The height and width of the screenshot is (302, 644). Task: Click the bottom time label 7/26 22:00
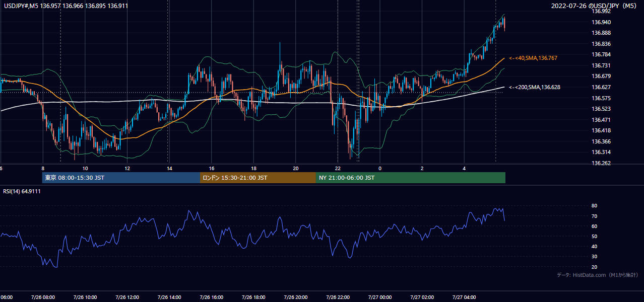pyautogui.click(x=338, y=297)
